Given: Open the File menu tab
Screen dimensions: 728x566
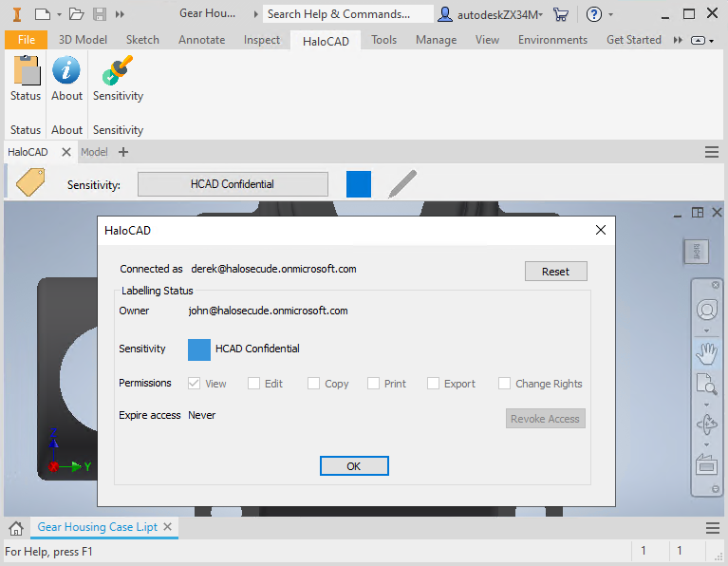Looking at the screenshot, I should pos(26,40).
